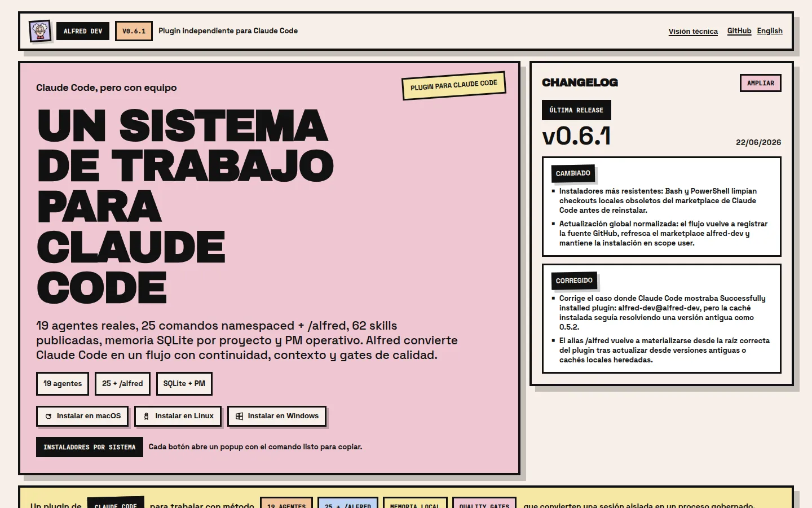This screenshot has height=508, width=812.
Task: Select the 19 agentes chip
Action: pos(63,384)
